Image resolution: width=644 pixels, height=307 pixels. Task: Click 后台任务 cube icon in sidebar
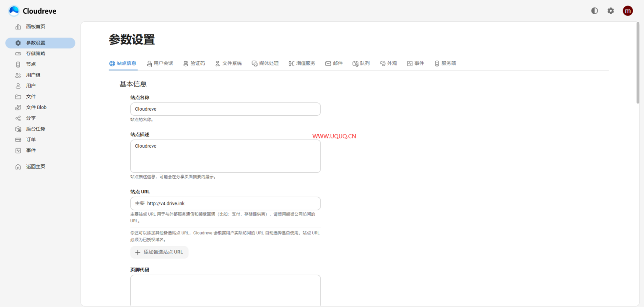18,129
